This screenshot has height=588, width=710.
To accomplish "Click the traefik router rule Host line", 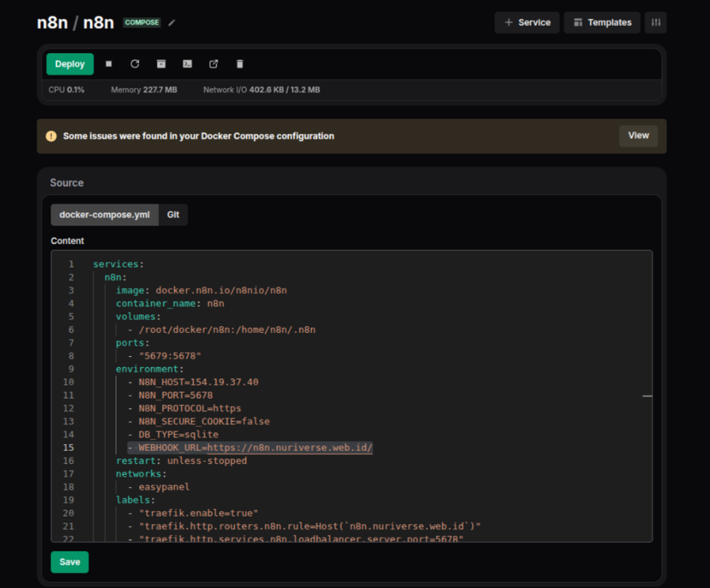I will tap(310, 527).
